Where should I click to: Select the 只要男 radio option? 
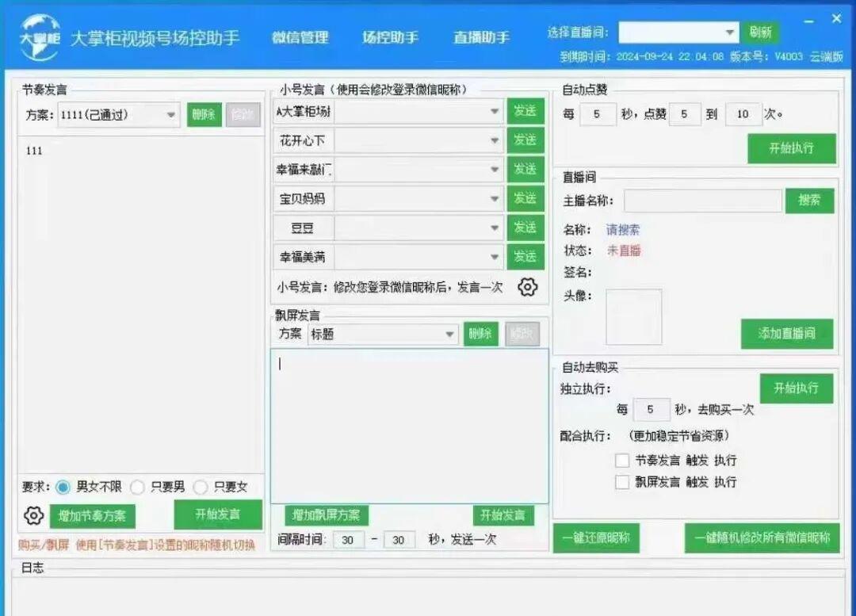(138, 488)
